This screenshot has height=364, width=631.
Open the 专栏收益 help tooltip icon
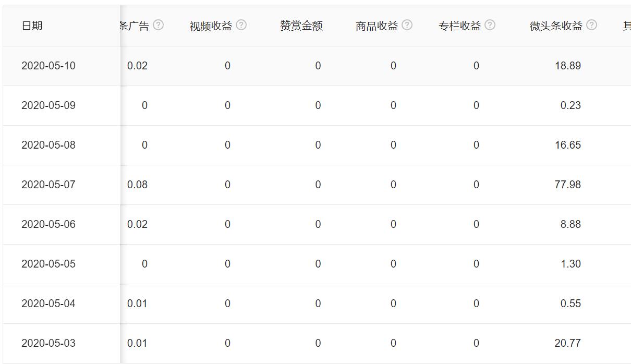pyautogui.click(x=490, y=25)
